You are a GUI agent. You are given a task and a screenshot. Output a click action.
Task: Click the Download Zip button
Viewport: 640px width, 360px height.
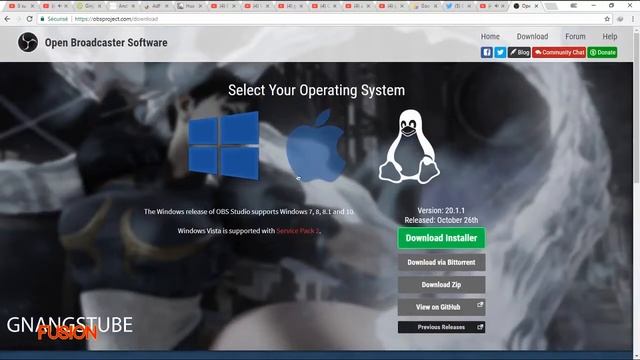(441, 284)
